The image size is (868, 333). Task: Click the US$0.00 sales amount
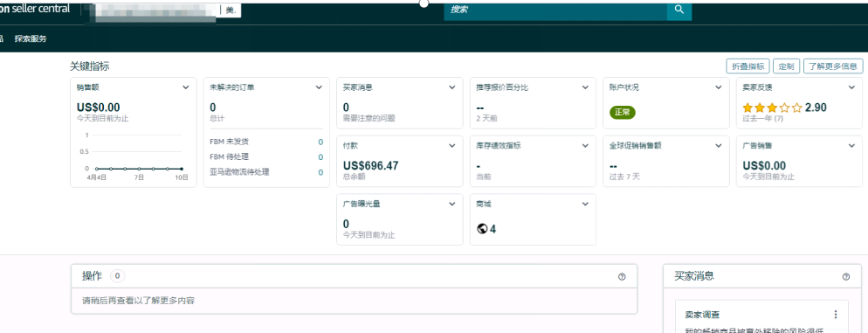coord(99,108)
